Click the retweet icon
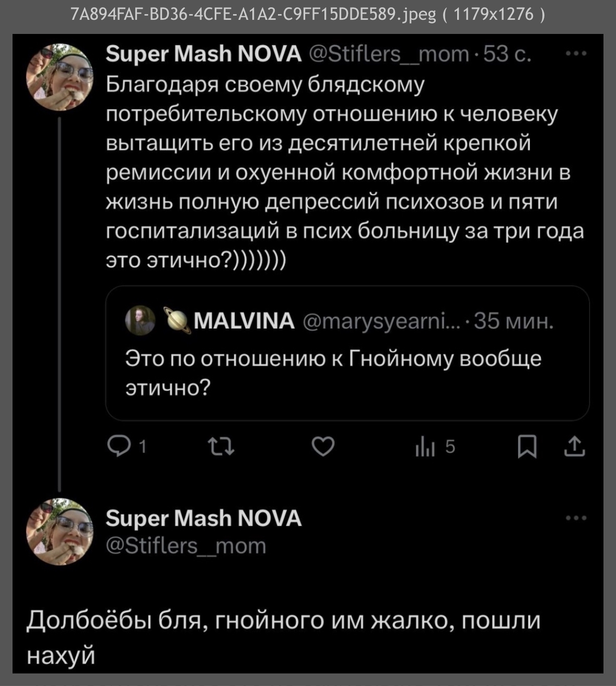 tap(220, 447)
